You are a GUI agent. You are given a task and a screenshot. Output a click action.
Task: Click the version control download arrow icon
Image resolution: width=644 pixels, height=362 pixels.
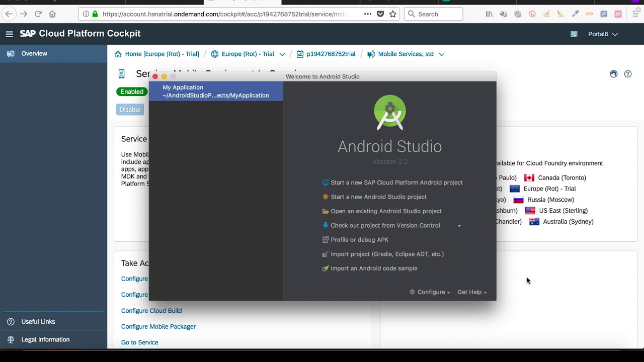(326, 225)
